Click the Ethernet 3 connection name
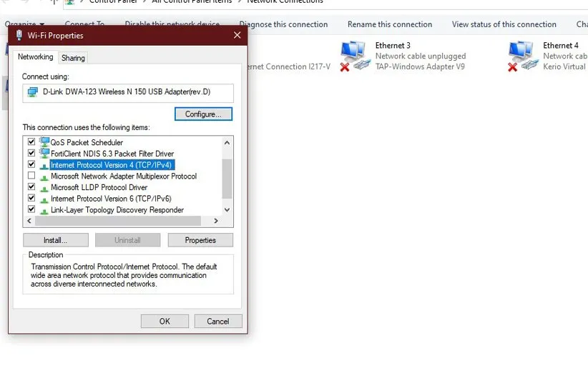 pos(393,45)
